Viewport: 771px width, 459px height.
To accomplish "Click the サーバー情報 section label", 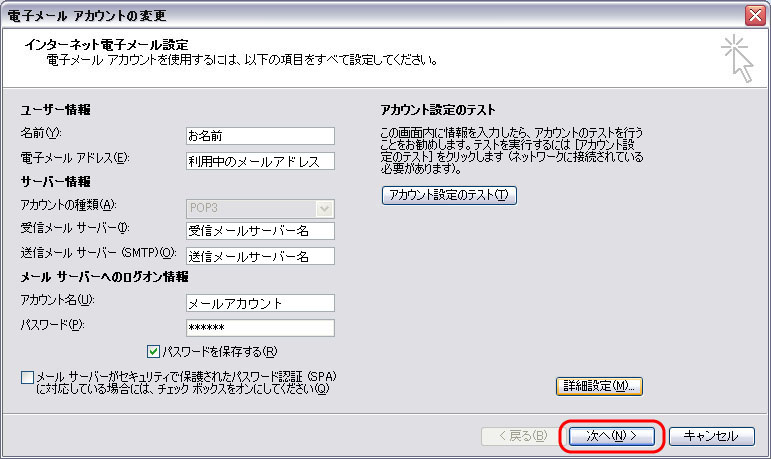I will [x=55, y=182].
